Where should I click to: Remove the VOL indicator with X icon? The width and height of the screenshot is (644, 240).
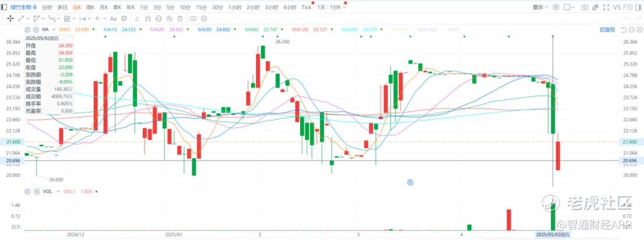[x=36, y=192]
